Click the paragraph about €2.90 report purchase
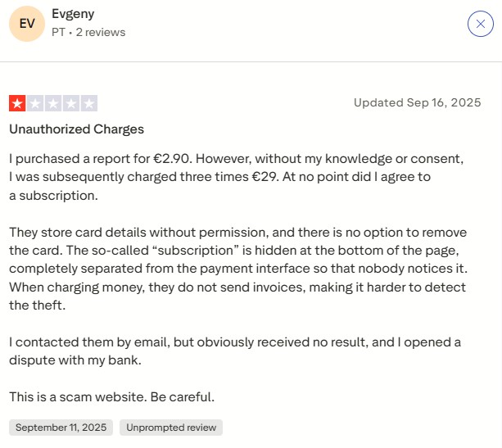Screen dimensions: 502x448 (x=237, y=176)
